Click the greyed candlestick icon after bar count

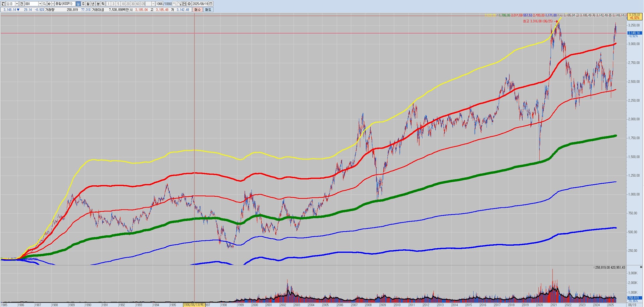(x=175, y=4)
